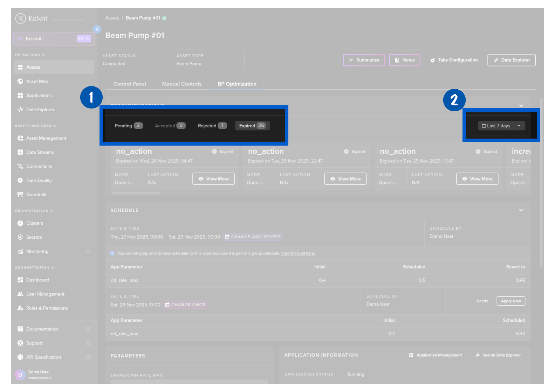Open Asset Map from the sidebar
The image size is (555, 392).
(x=37, y=82)
